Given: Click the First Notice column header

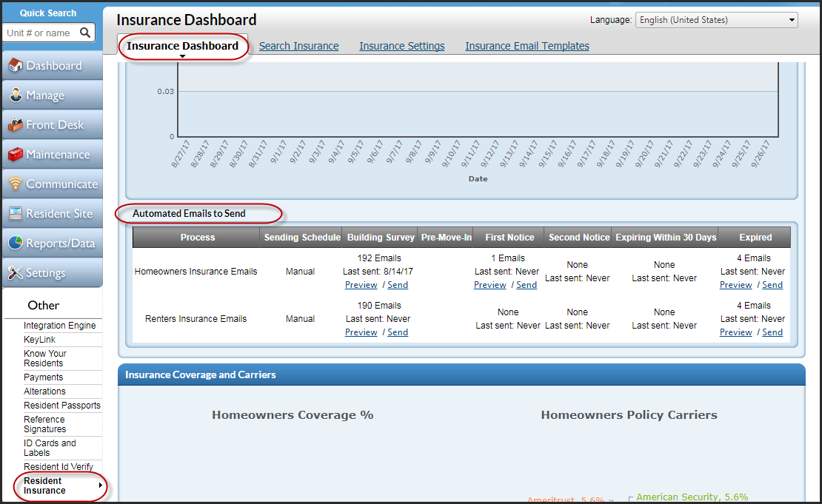Looking at the screenshot, I should click(x=509, y=238).
